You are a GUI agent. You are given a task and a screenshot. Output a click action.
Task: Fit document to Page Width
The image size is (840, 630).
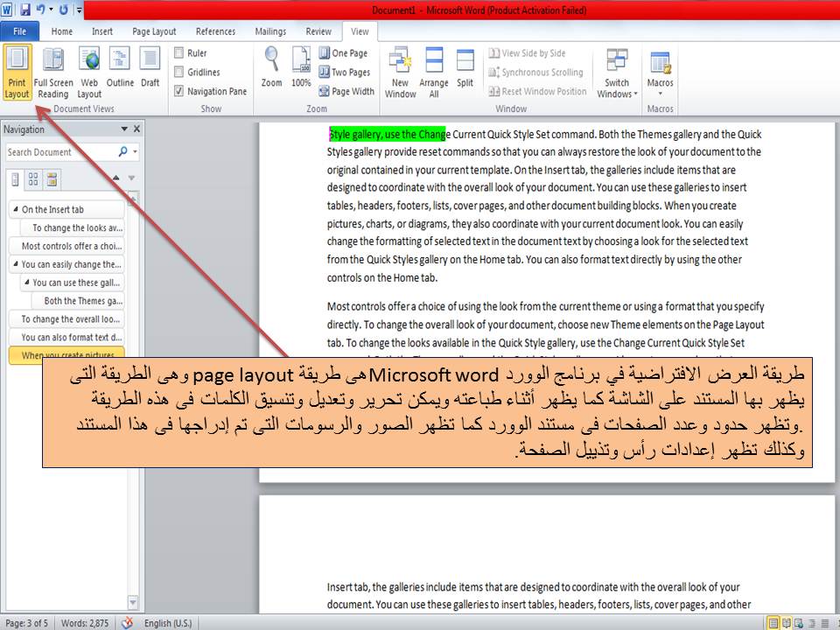click(x=346, y=91)
